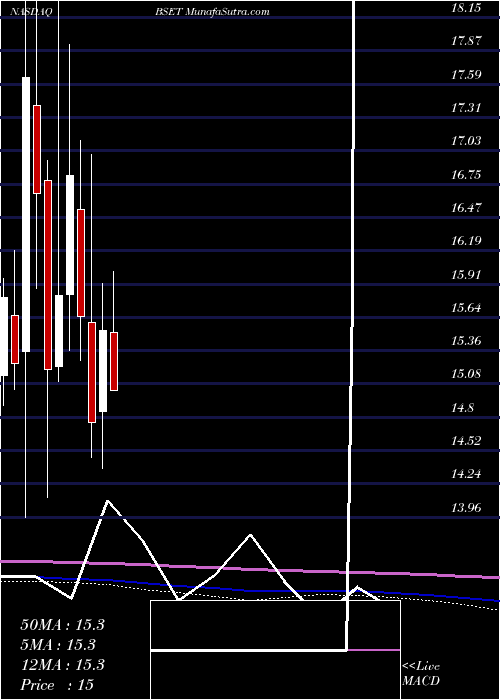Select the 16.19 price axis label
Image resolution: width=500 pixels, height=700 pixels.
pos(466,241)
